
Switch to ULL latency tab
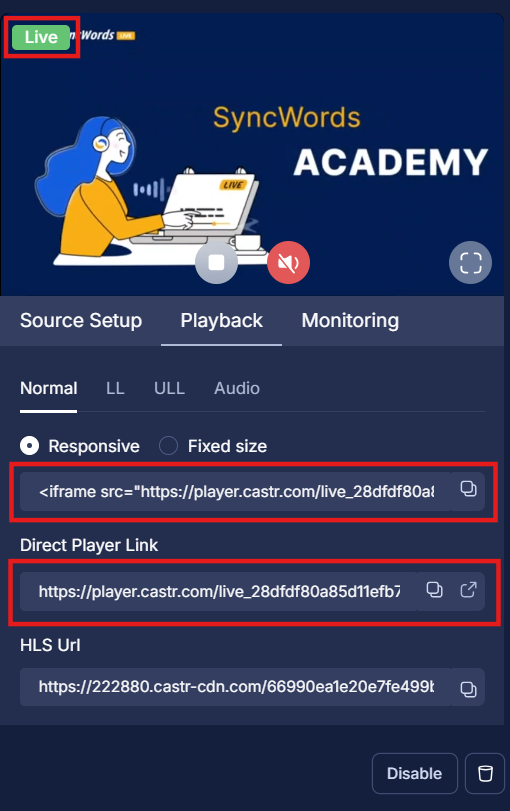tap(169, 388)
